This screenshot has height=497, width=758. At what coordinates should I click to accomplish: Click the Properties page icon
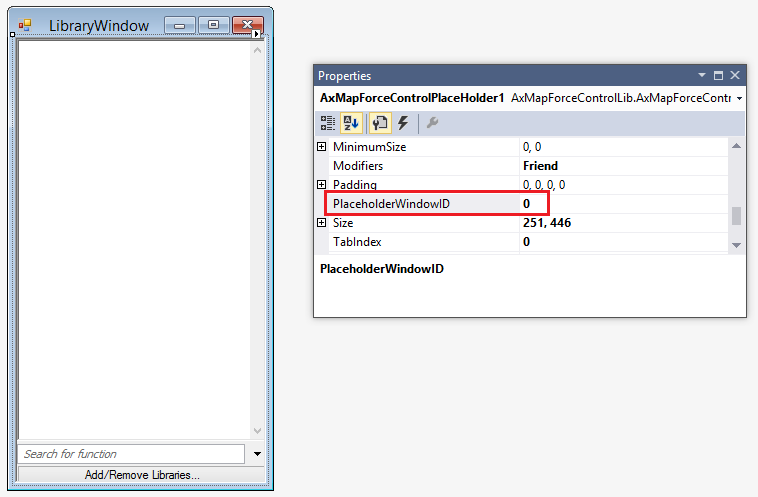pyautogui.click(x=380, y=123)
